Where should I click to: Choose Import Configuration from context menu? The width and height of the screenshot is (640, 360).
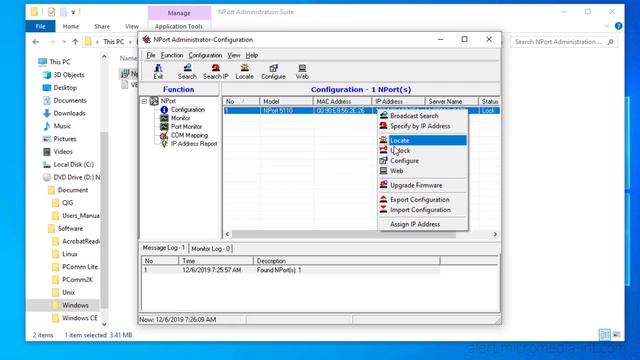[x=422, y=210]
